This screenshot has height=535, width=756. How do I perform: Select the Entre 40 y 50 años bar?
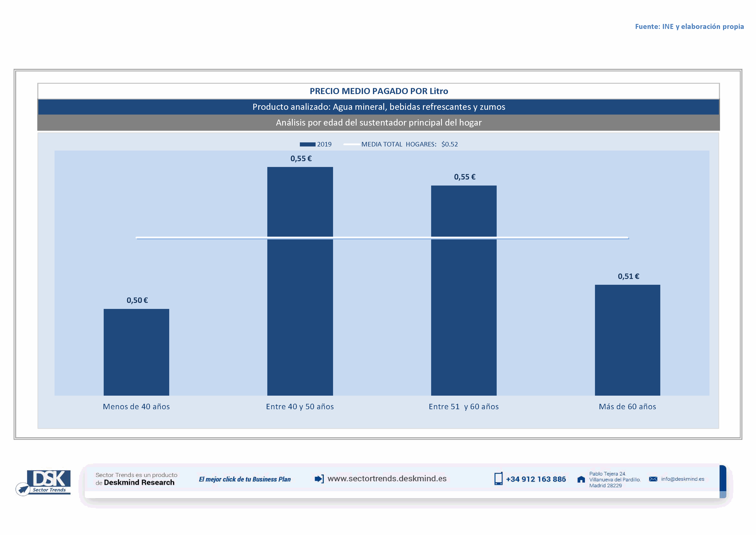click(300, 296)
